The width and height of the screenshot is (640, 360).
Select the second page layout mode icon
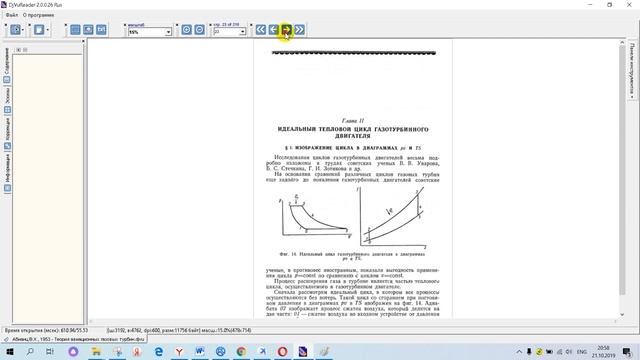[x=88, y=30]
